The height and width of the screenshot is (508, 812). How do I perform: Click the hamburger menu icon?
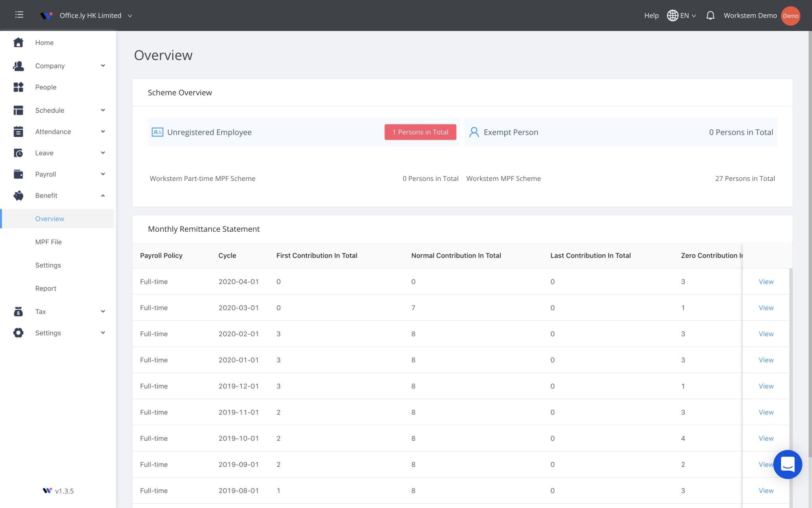click(x=19, y=15)
